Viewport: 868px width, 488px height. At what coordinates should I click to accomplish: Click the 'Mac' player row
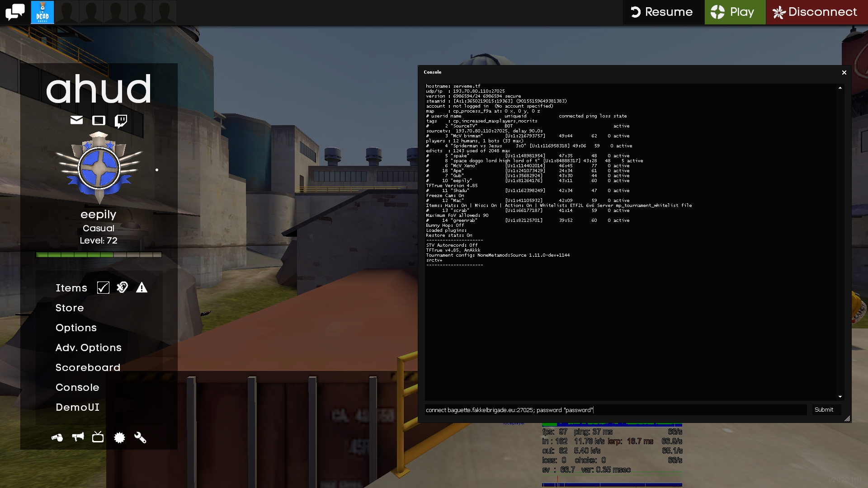click(528, 201)
